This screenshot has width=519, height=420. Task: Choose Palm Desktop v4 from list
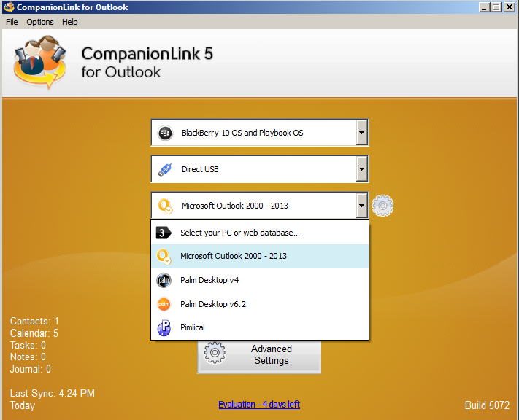[x=260, y=280]
